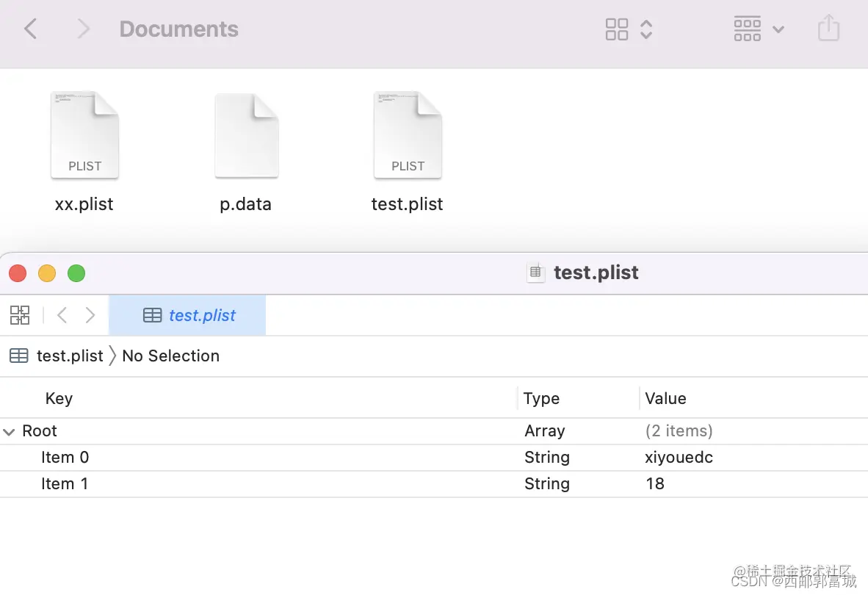
Task: Open the group-by options dropdown
Action: click(x=759, y=29)
